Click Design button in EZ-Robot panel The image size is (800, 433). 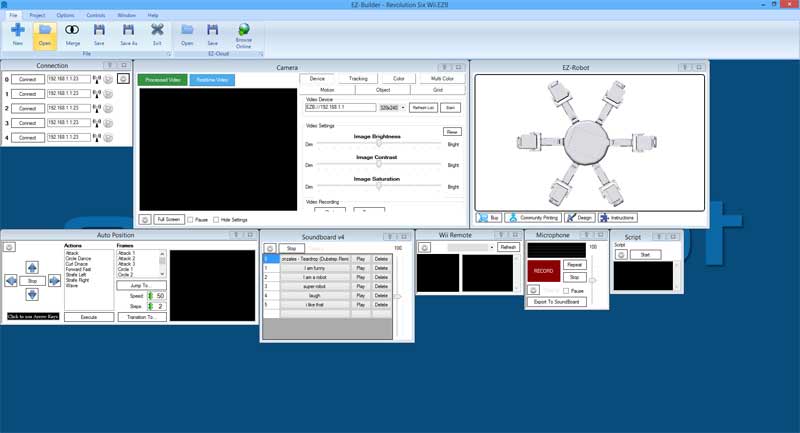[579, 218]
